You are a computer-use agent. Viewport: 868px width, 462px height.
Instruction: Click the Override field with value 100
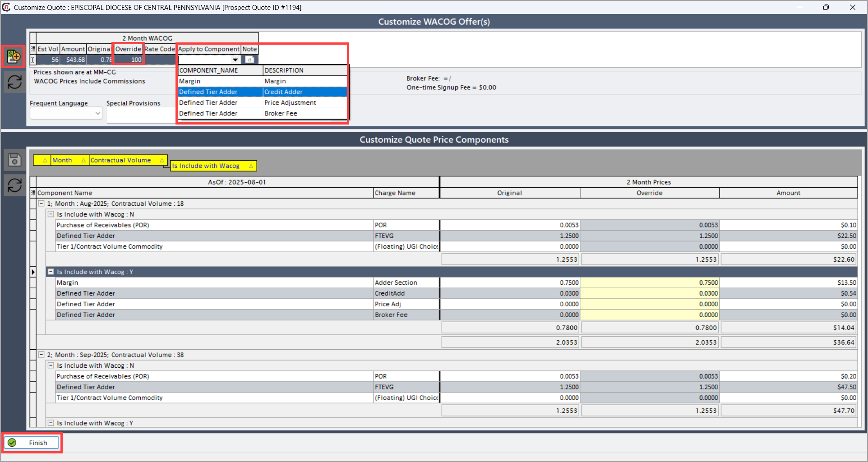click(128, 60)
